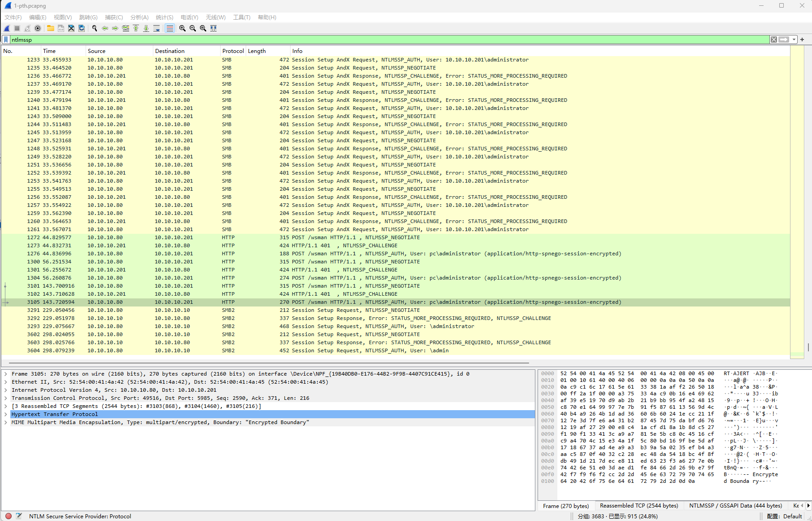This screenshot has height=521, width=812.
Task: Open the display filter history dropdown
Action: tap(794, 39)
